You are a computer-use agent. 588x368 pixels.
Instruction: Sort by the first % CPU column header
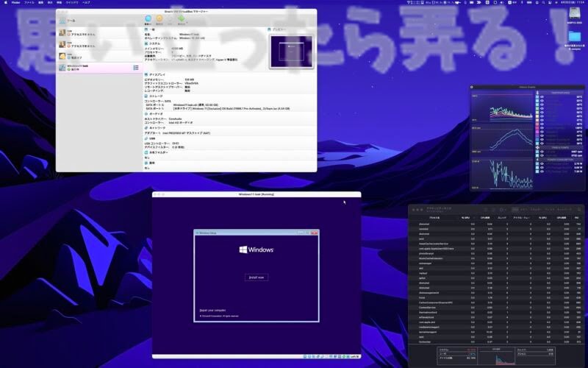pyautogui.click(x=466, y=218)
